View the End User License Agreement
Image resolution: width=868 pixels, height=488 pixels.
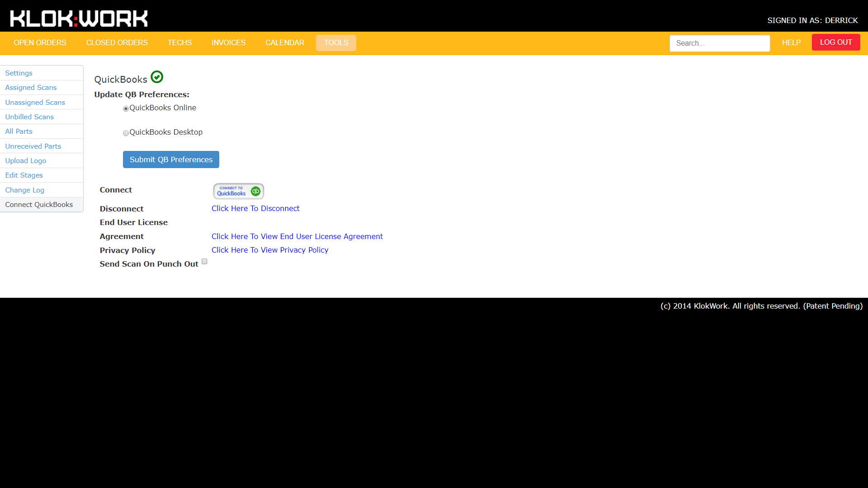pyautogui.click(x=297, y=236)
